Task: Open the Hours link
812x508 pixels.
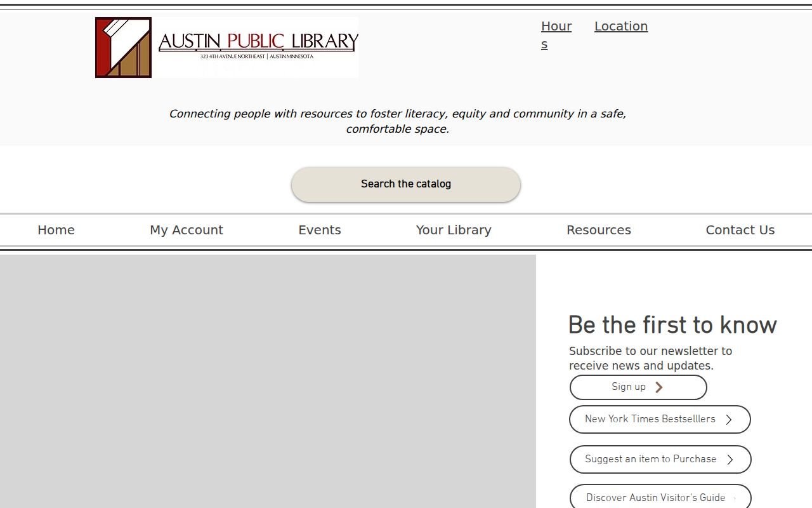Action: point(556,35)
